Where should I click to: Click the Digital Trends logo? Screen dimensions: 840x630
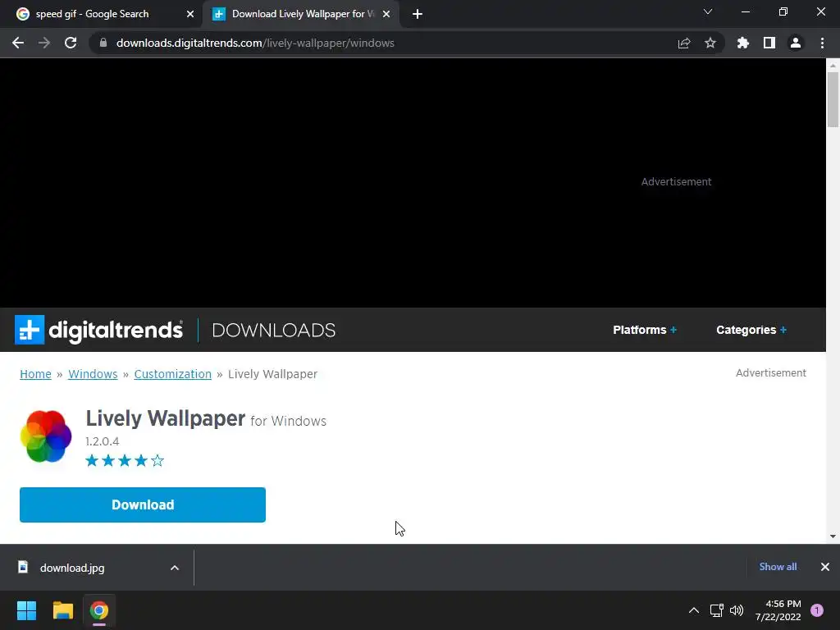[x=99, y=330]
